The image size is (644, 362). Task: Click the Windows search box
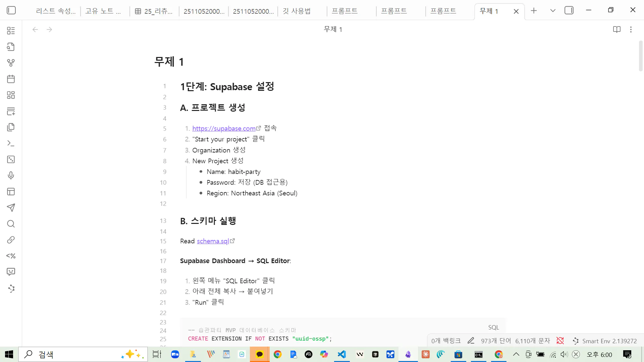point(83,354)
